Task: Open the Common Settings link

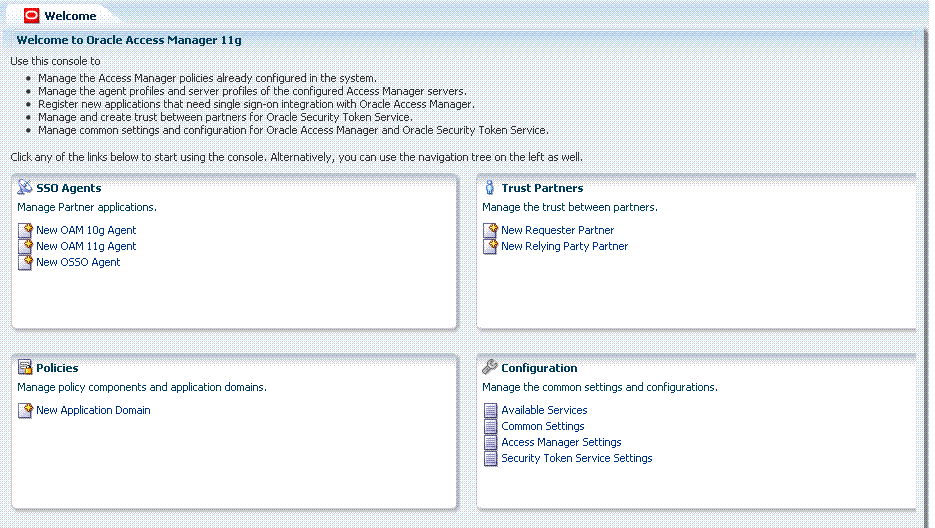Action: tap(543, 427)
